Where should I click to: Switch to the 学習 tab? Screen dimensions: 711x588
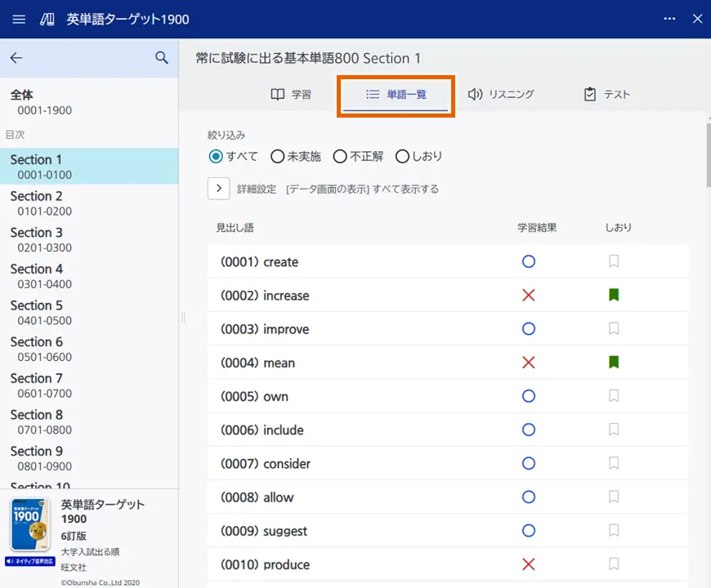click(x=291, y=94)
